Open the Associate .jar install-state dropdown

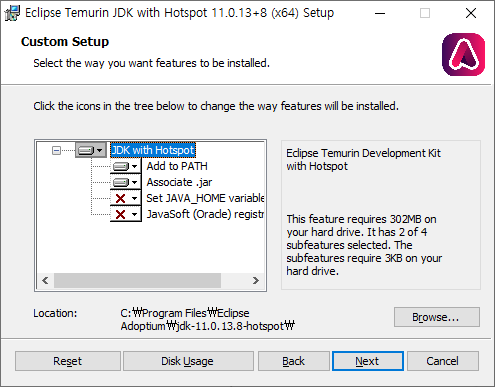coord(126,182)
